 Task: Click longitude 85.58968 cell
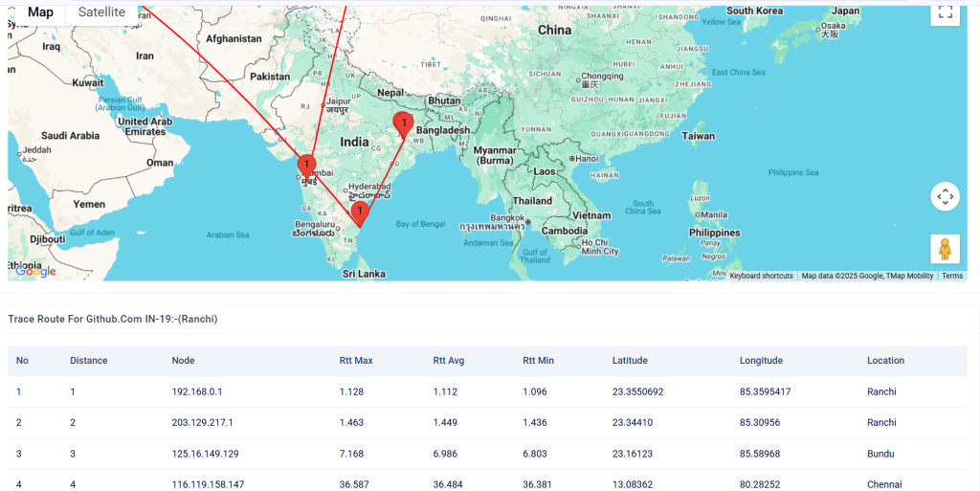pyautogui.click(x=760, y=454)
